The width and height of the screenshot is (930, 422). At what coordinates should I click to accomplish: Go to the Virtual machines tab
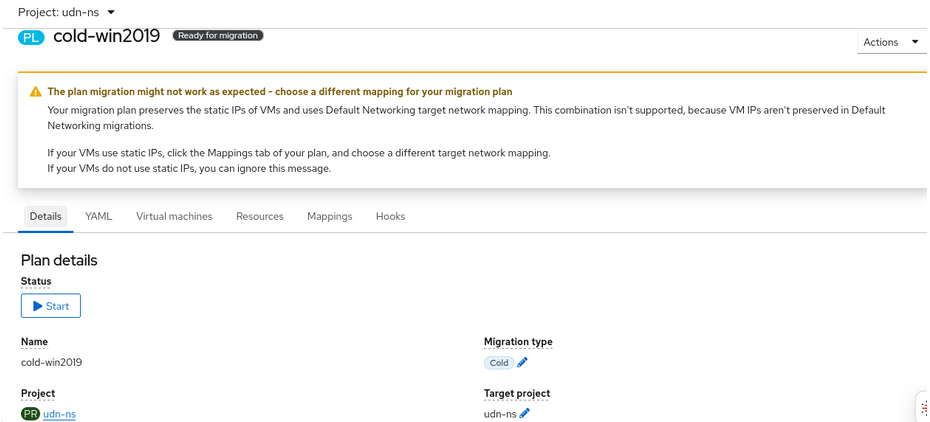click(174, 216)
